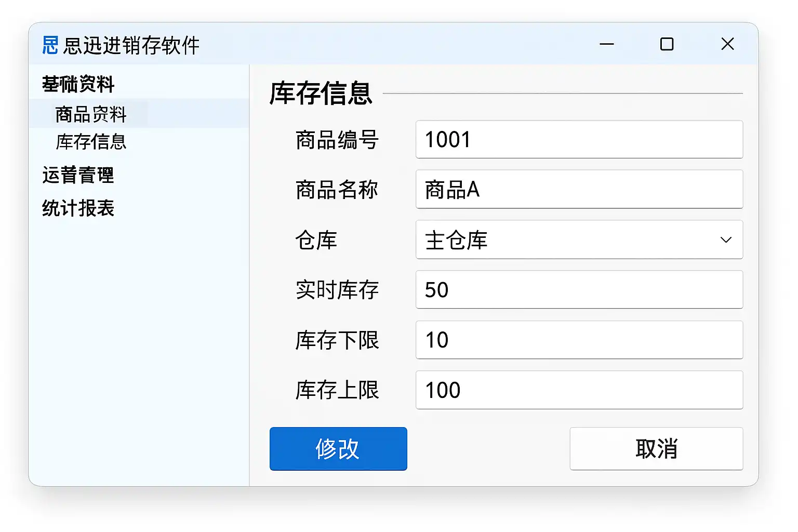Go to 库存信息 sidebar item

pos(91,142)
